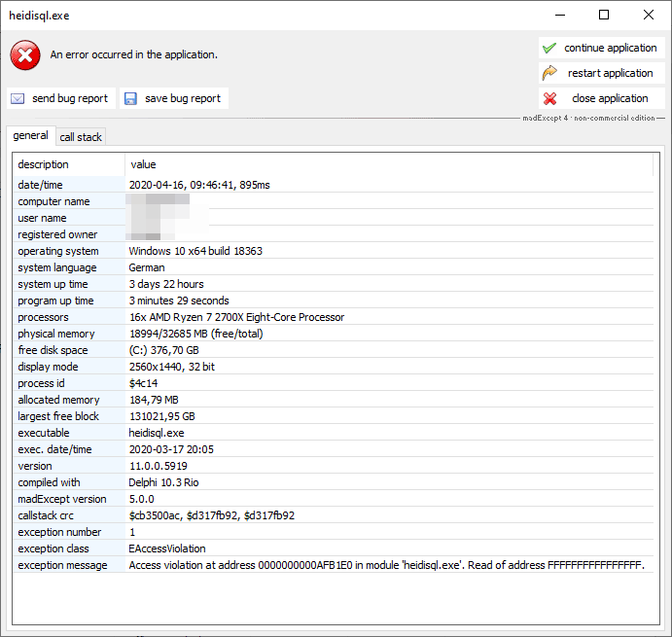Click the '11.0.0.5919' version value

159,466
